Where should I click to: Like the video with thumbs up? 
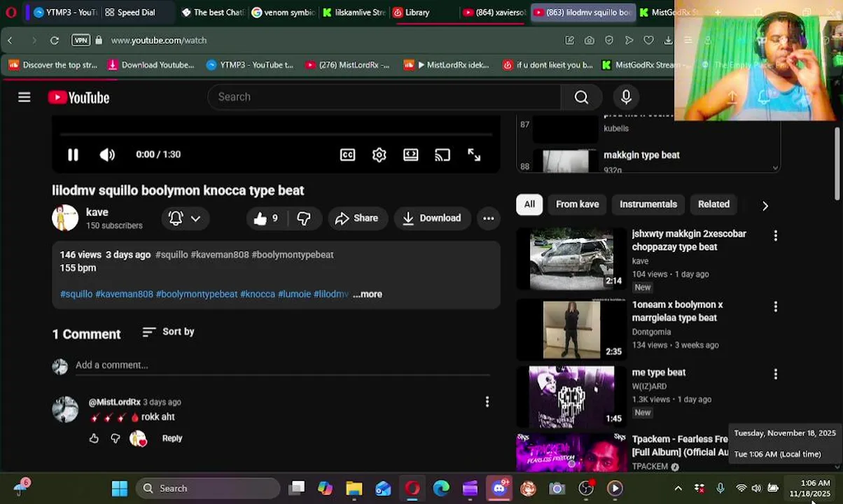pyautogui.click(x=266, y=218)
